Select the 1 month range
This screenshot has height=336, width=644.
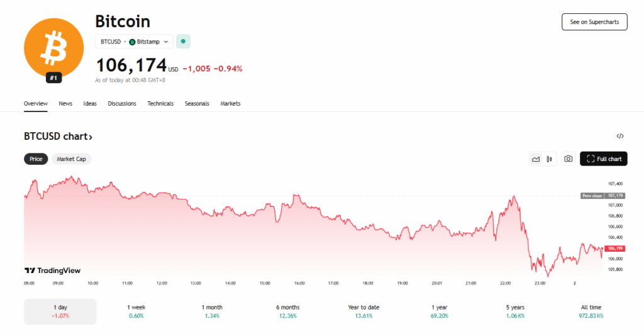coord(212,311)
